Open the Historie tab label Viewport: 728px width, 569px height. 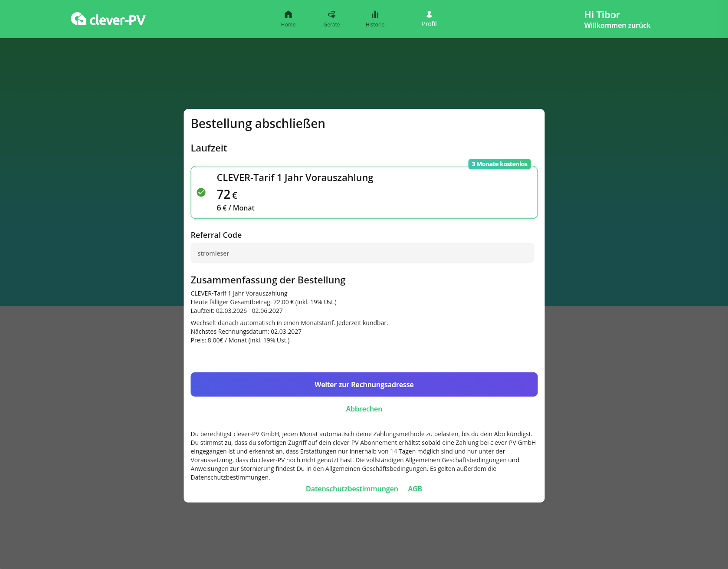(375, 25)
